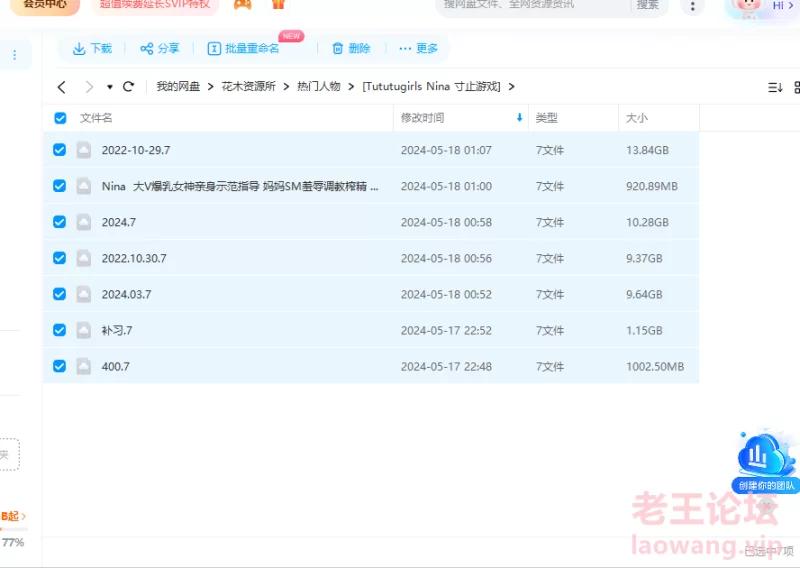Click file icon of 2024.7

tap(84, 222)
